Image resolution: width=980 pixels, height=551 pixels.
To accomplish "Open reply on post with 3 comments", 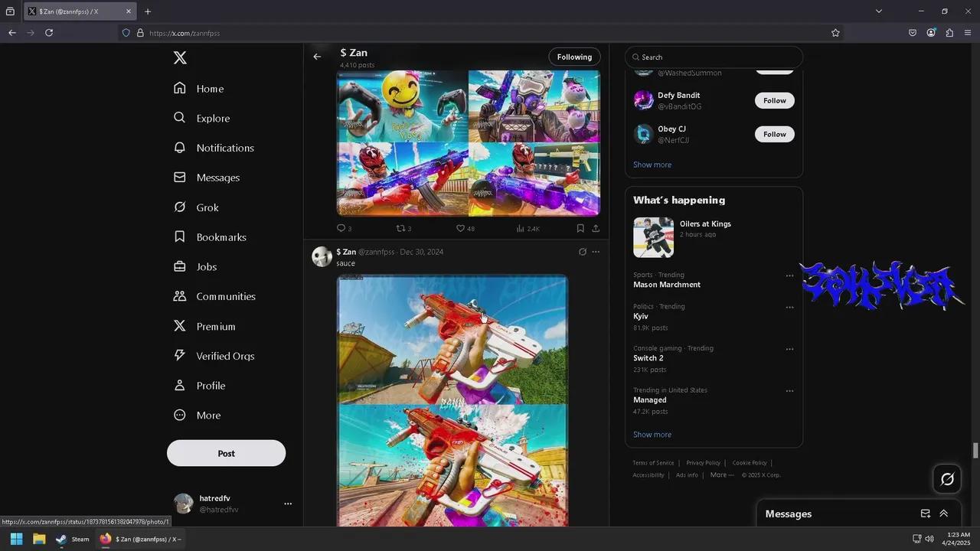I will (x=341, y=228).
